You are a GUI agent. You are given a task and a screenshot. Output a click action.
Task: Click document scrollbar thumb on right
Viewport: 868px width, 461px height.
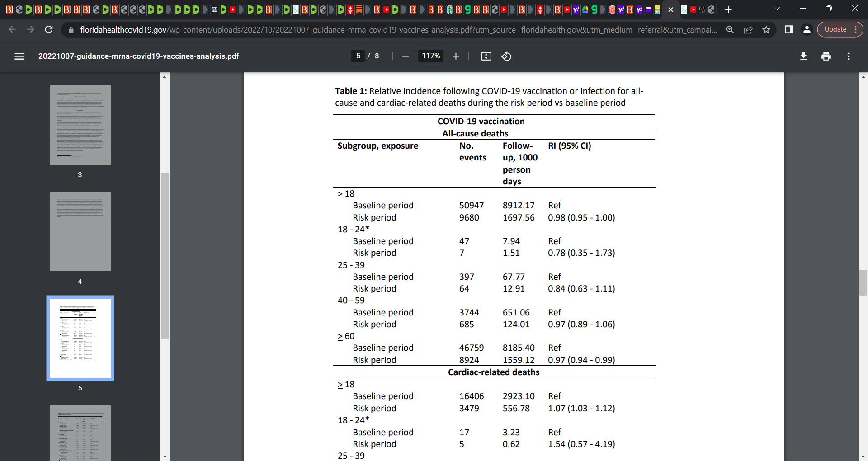[863, 282]
